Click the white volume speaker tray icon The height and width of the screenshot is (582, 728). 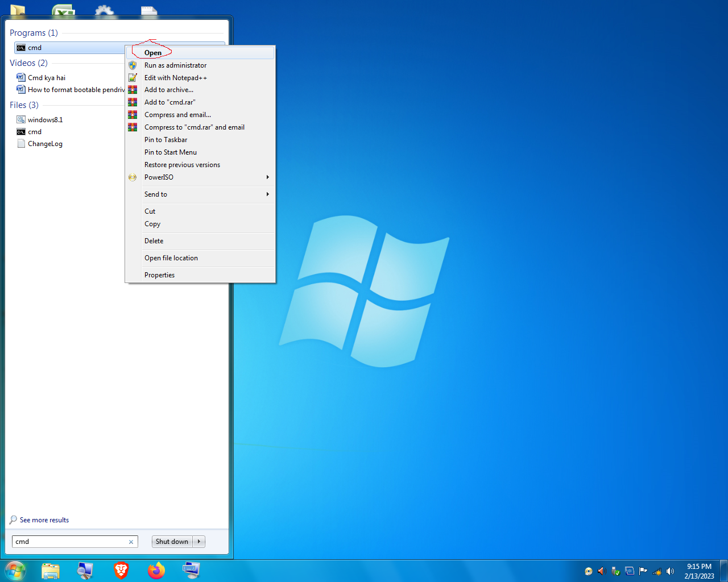[x=671, y=571]
